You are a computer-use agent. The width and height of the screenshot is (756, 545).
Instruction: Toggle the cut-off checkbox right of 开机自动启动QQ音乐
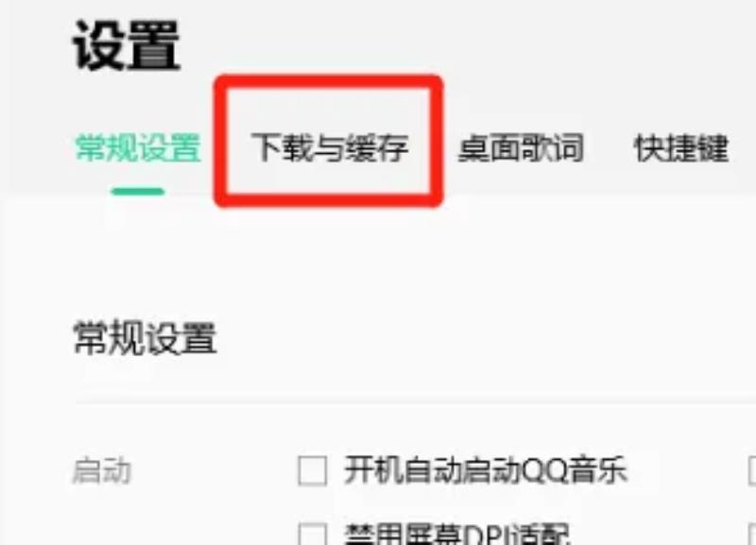tap(751, 469)
